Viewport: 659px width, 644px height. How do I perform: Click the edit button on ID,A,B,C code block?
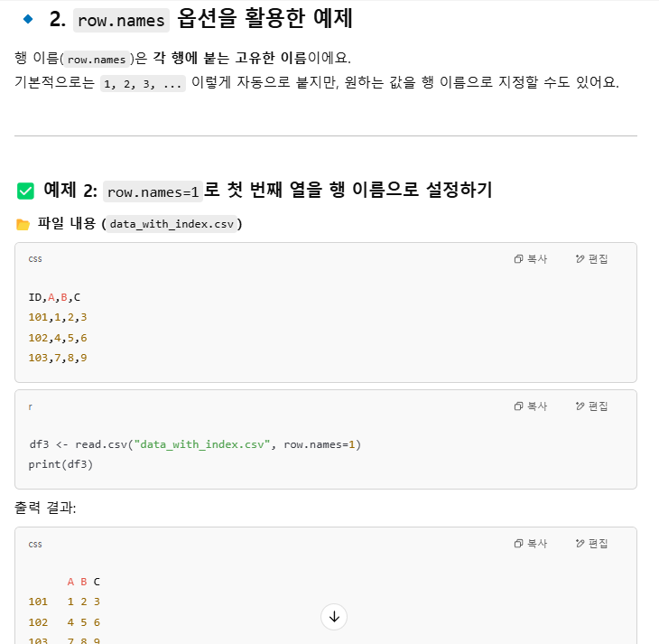(x=592, y=259)
